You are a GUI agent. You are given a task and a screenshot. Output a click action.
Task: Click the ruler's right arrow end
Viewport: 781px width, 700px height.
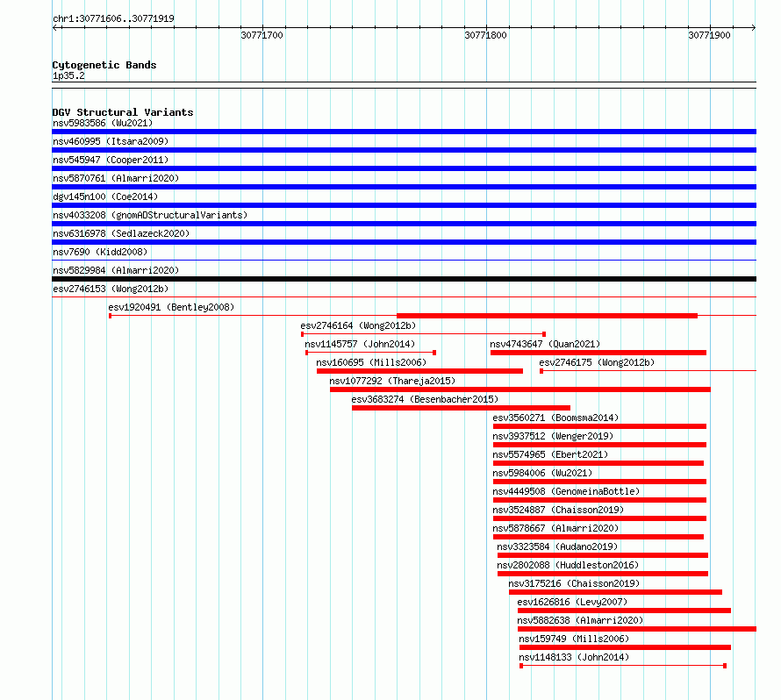click(753, 28)
